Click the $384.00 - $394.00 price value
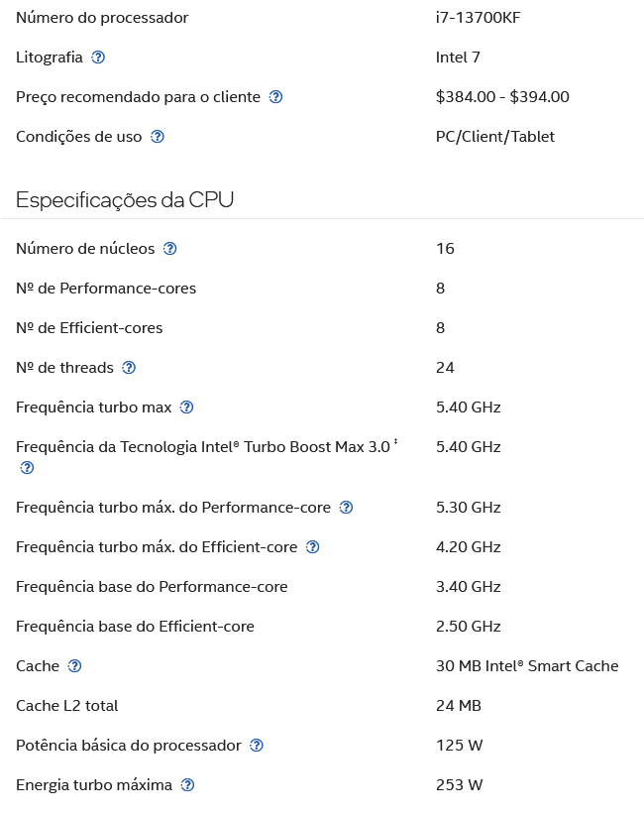This screenshot has height=815, width=644. click(502, 97)
